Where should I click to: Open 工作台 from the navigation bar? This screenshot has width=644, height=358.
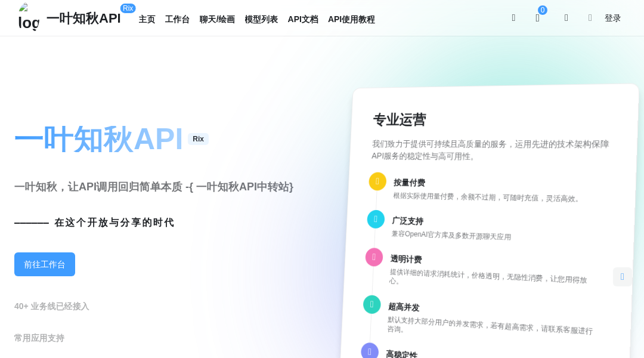[x=177, y=19]
